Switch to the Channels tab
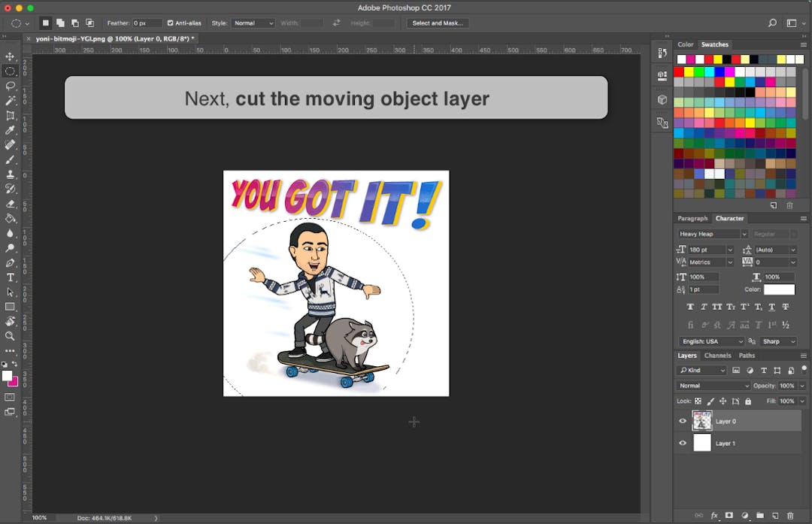The width and height of the screenshot is (812, 524). pyautogui.click(x=718, y=355)
